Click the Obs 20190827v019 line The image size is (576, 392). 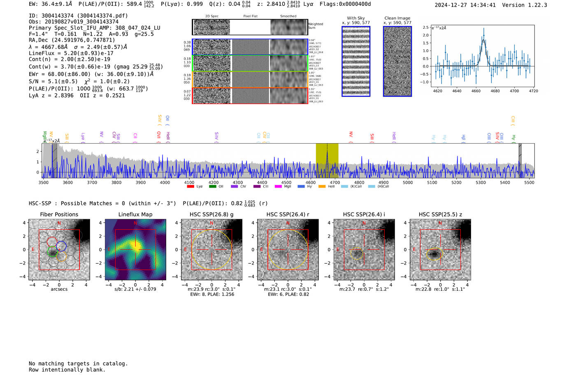[74, 22]
